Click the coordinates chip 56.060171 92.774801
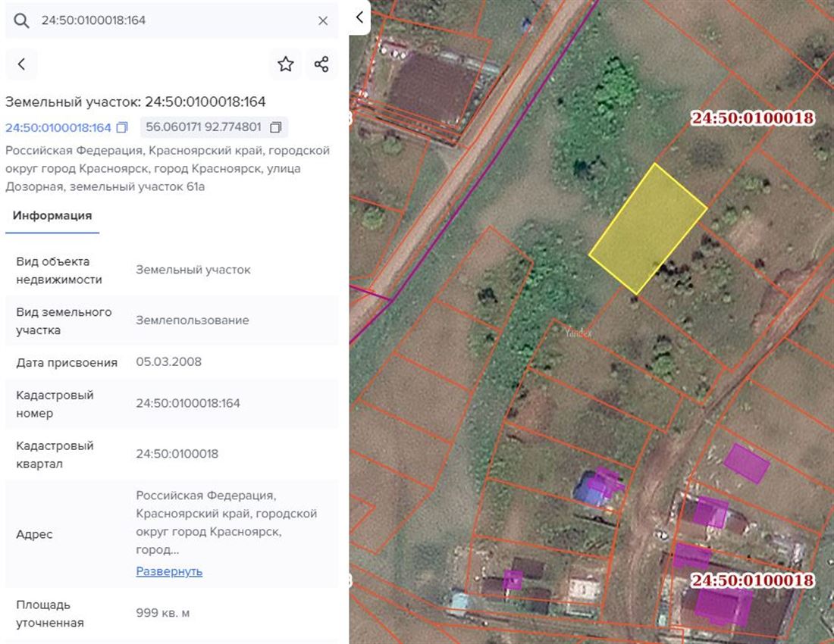The height and width of the screenshot is (644, 834). [x=203, y=127]
